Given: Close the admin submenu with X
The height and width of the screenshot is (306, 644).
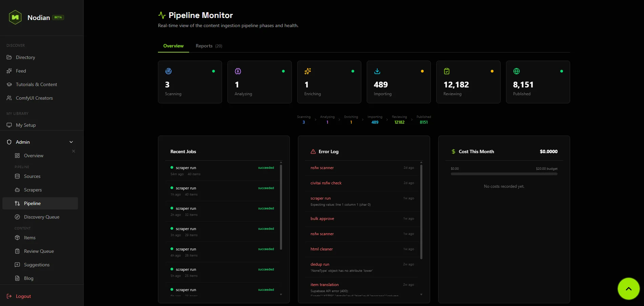Looking at the screenshot, I should click(74, 151).
